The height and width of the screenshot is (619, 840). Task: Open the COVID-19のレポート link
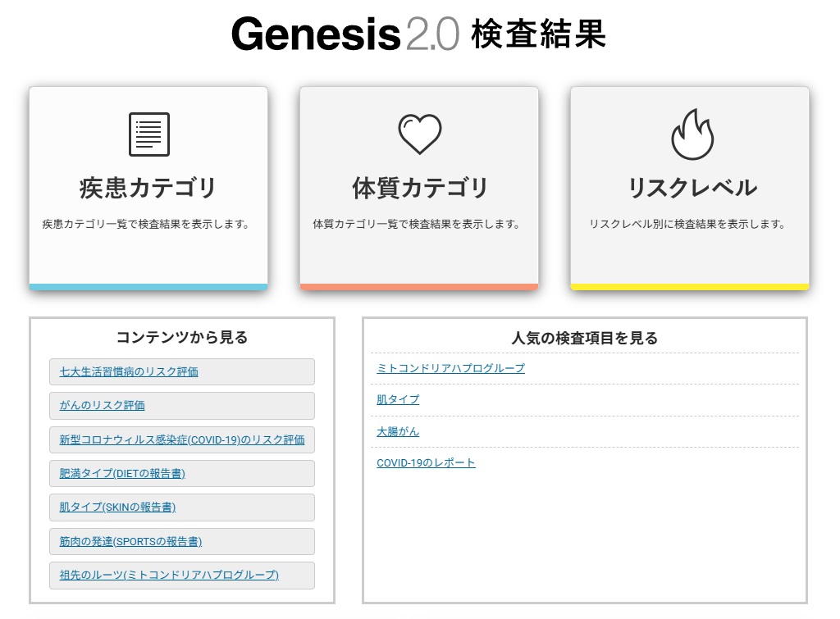click(426, 462)
